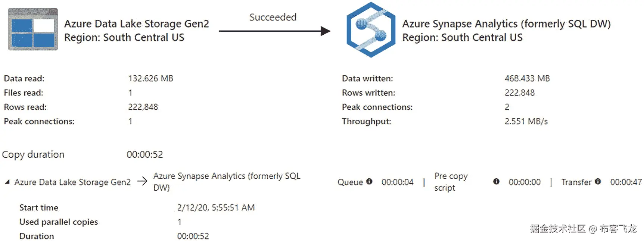Viewport: 644px width, 241px height.
Task: Click the info icon next to Transfer
Action: coord(598,181)
